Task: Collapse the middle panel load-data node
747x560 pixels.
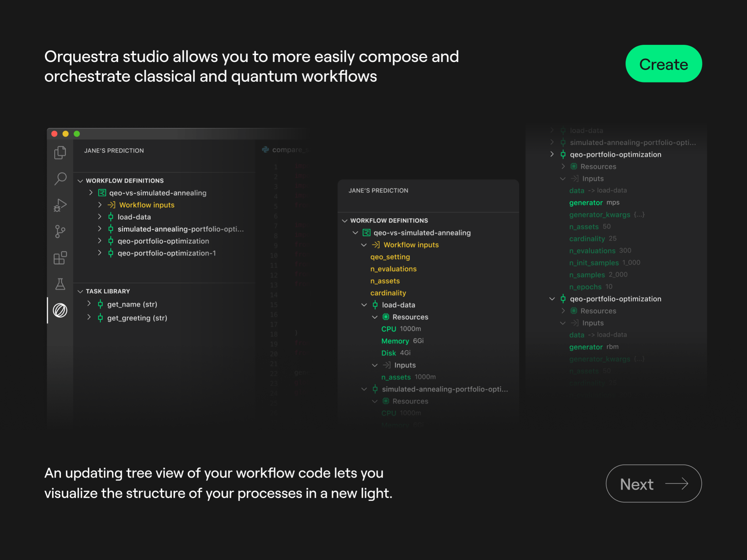Action: tap(364, 305)
